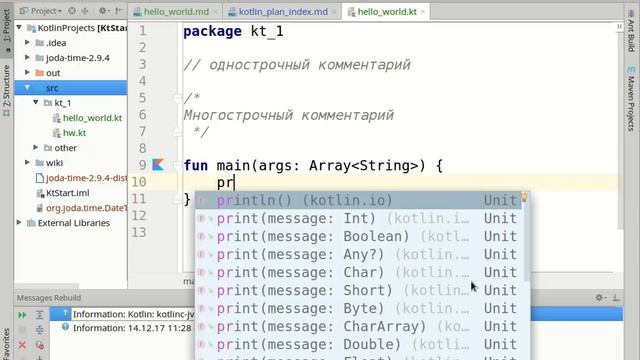The image size is (640, 360).
Task: Switch to the kotlin_plan_index.md tab
Action: pos(282,12)
